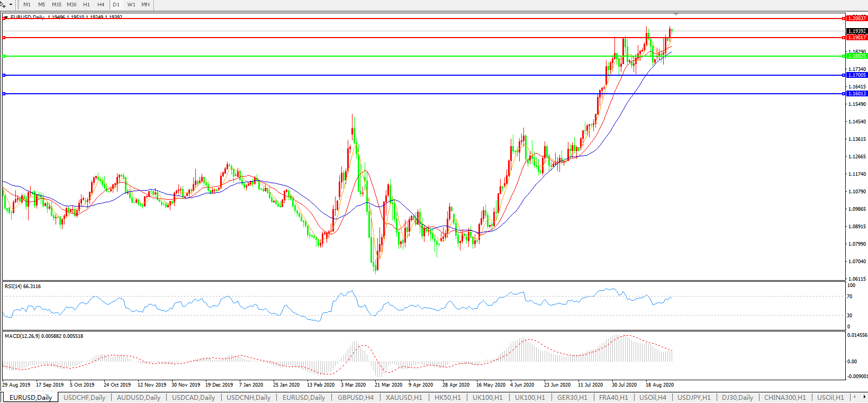Click the red 1.20037 price label
The width and height of the screenshot is (868, 403).
(857, 19)
